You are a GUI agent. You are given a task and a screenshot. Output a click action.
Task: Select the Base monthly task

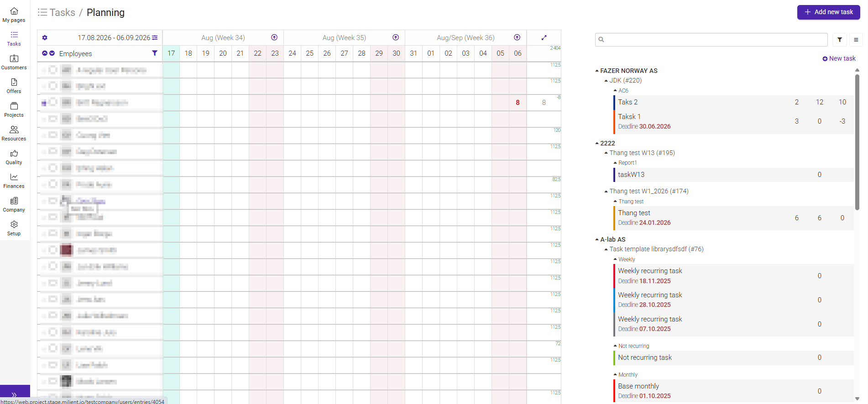coord(733,391)
